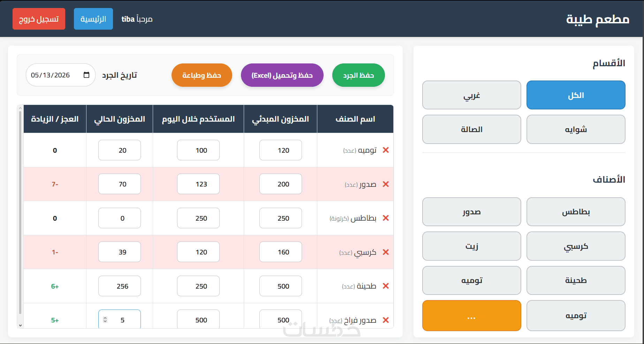
Task: Click حفظ وتحميل (Excel) button
Action: pos(282,75)
